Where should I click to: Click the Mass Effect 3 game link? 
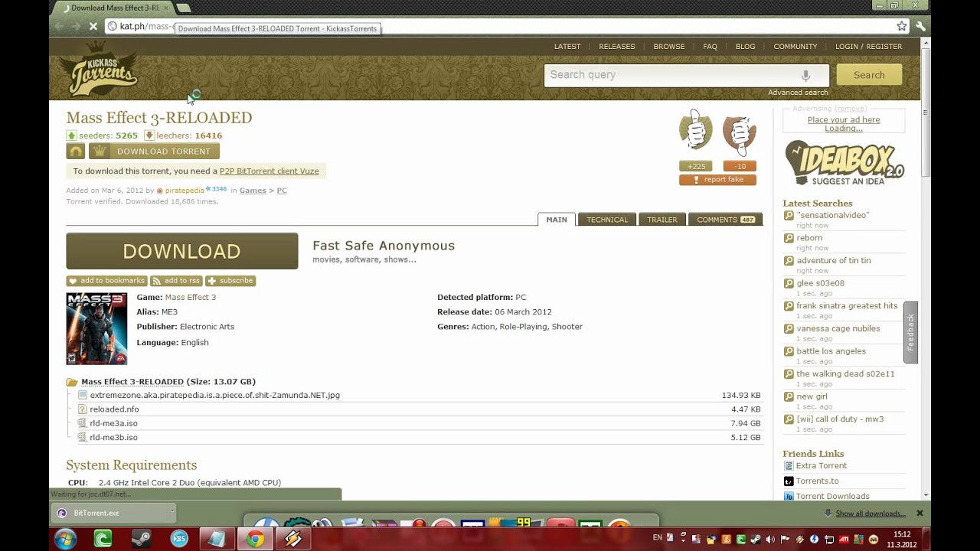(x=191, y=297)
